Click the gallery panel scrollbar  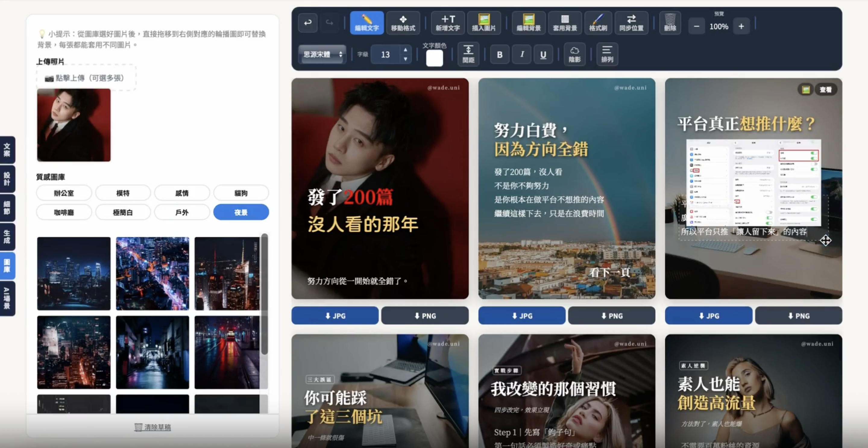point(265,294)
